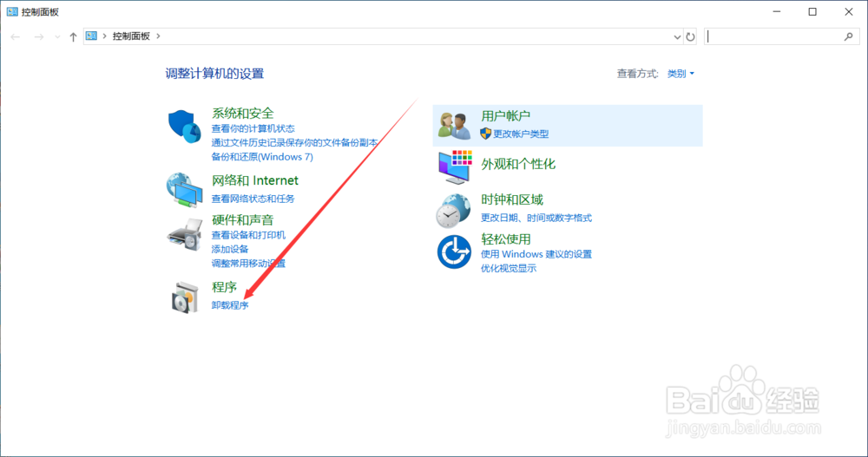This screenshot has height=457, width=868.
Task: Open 硬件和声音 category
Action: 242,219
